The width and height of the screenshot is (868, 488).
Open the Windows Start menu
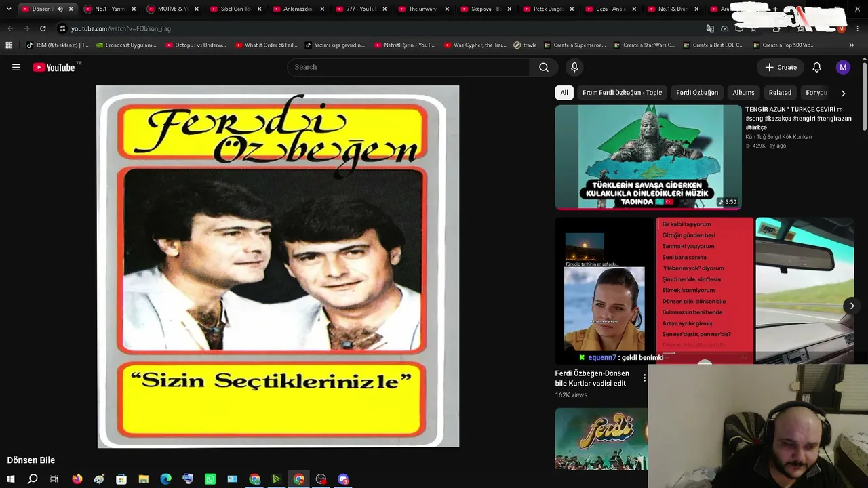coord(10,479)
